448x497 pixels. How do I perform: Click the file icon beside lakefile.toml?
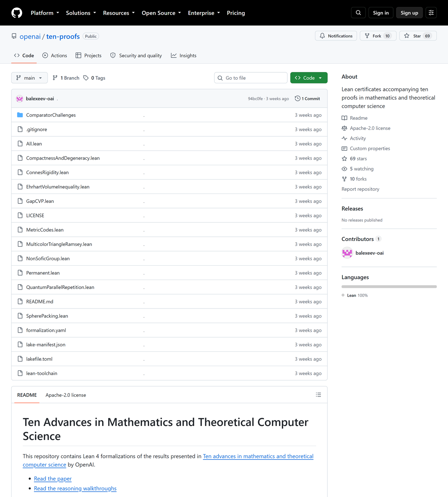coord(20,359)
